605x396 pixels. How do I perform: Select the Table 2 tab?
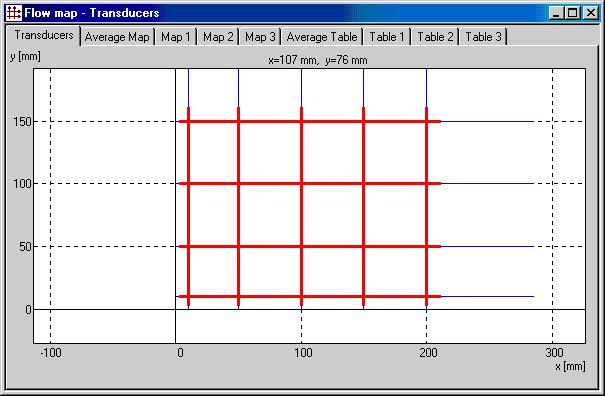[x=435, y=37]
